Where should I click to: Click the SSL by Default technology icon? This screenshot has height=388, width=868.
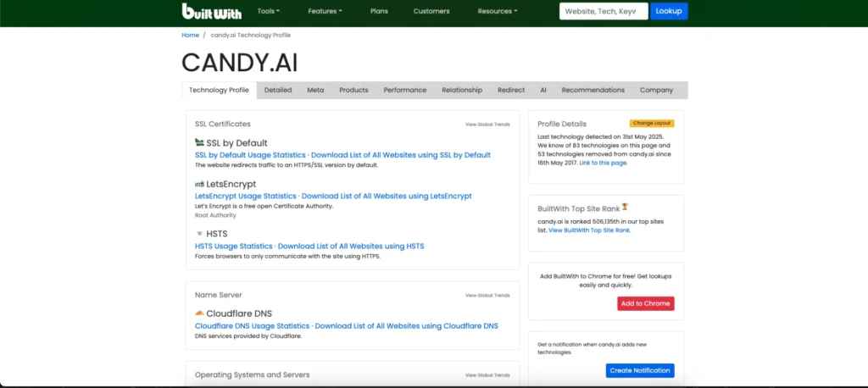point(199,142)
